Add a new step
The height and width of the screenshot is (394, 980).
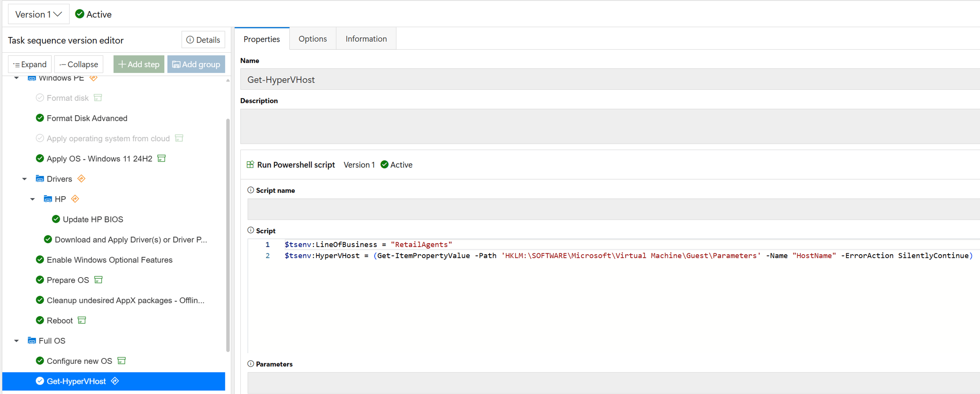139,64
